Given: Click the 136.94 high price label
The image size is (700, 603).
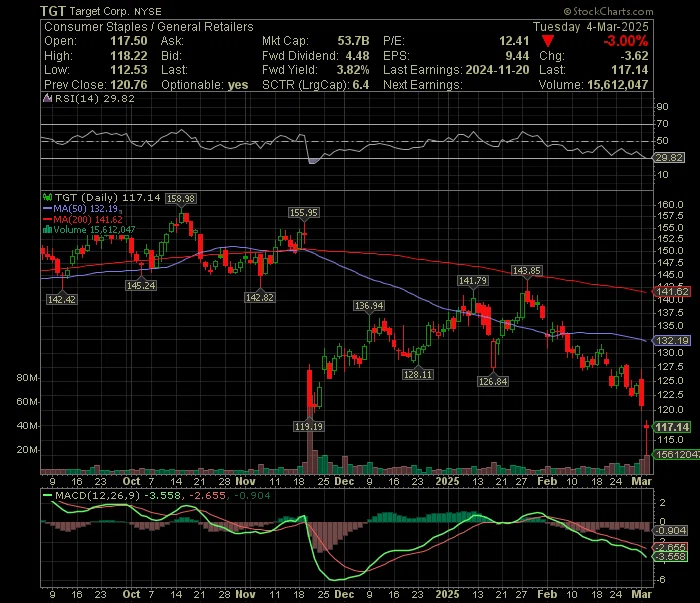Looking at the screenshot, I should pos(369,306).
